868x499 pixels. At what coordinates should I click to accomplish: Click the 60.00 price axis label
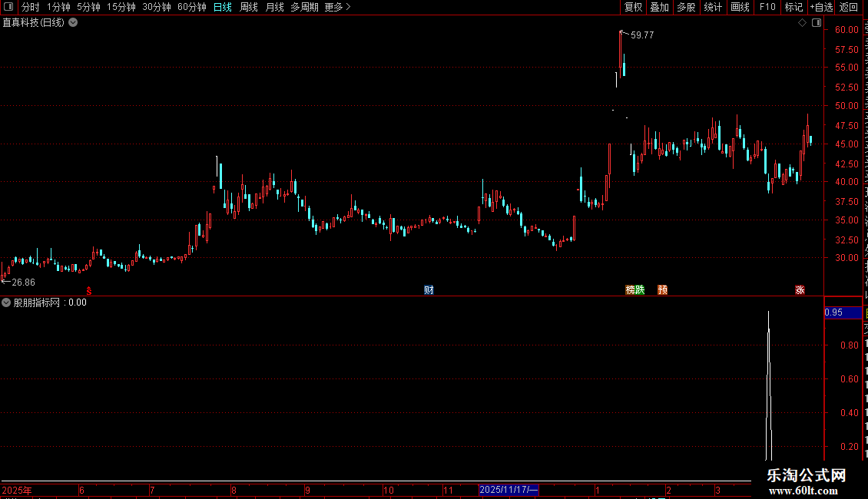846,30
